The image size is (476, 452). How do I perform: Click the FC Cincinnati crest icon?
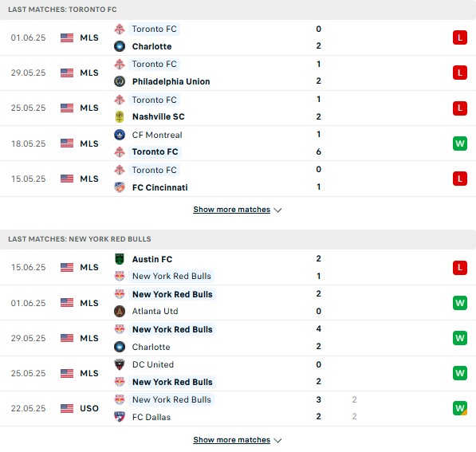tap(120, 187)
